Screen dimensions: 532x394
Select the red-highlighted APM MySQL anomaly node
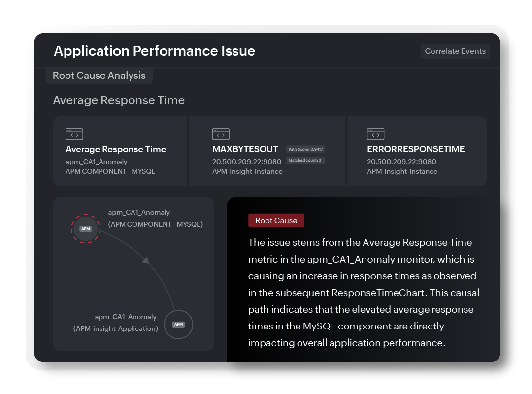pyautogui.click(x=85, y=229)
